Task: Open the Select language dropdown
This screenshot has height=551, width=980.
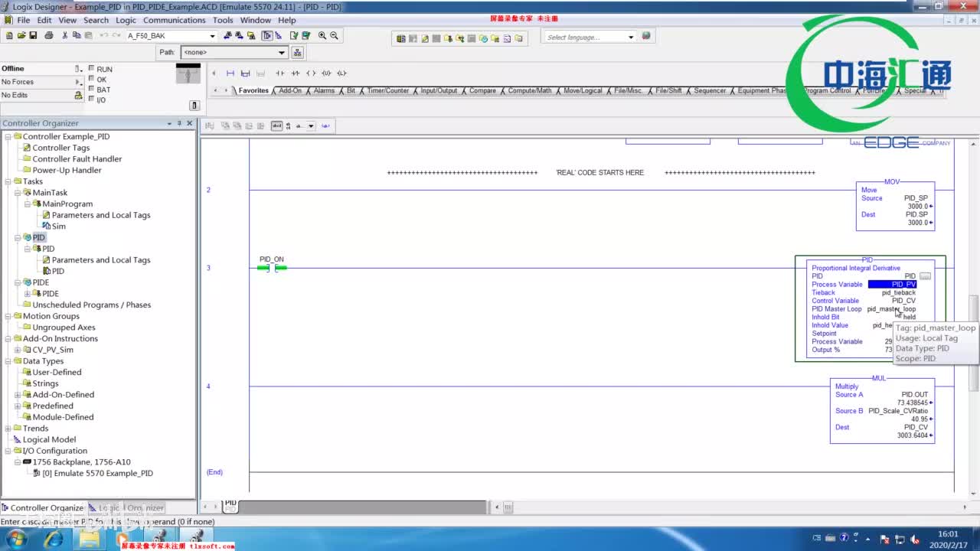Action: pyautogui.click(x=631, y=37)
